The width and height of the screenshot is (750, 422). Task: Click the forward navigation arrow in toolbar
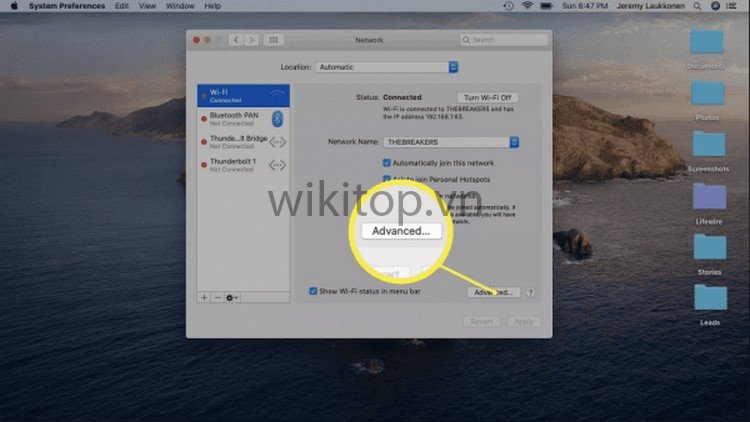click(x=251, y=40)
